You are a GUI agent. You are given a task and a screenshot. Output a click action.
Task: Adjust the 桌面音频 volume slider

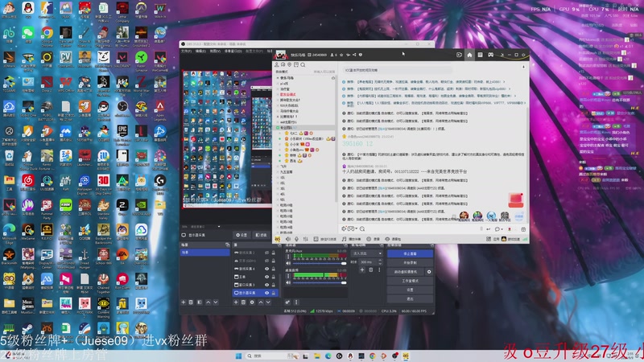click(320, 282)
